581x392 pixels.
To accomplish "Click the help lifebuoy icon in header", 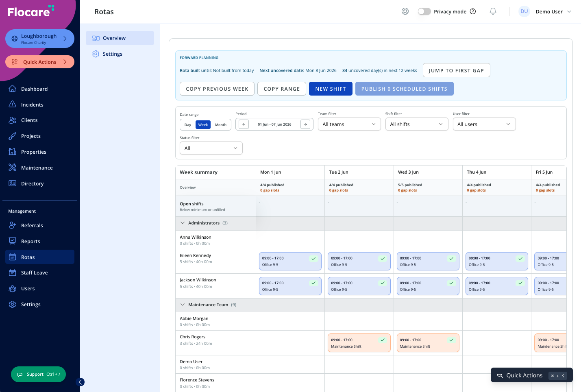I will pos(405,11).
